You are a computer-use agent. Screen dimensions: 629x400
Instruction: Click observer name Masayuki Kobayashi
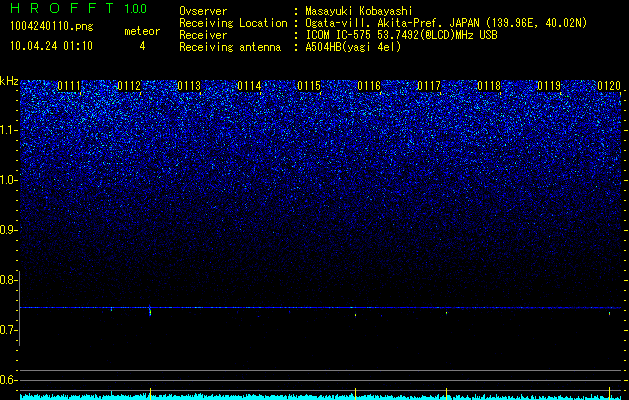359,12
